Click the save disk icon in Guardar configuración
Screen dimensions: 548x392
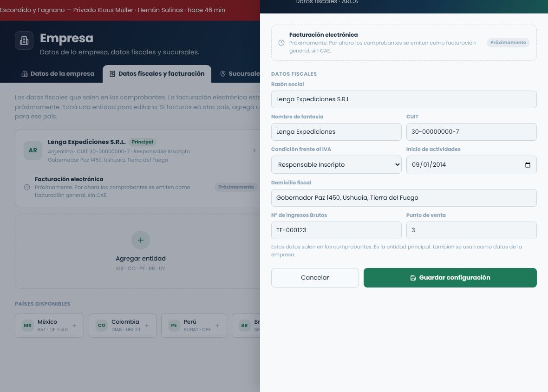pyautogui.click(x=413, y=278)
